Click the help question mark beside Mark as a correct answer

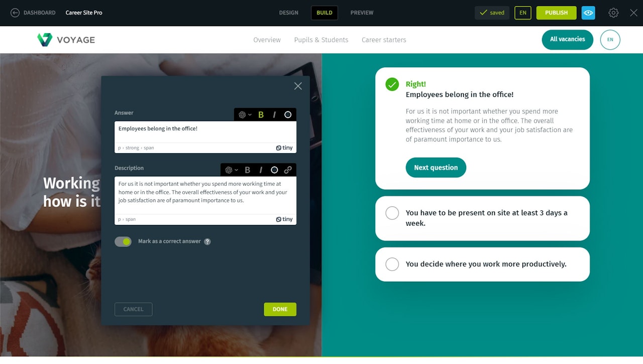point(207,241)
